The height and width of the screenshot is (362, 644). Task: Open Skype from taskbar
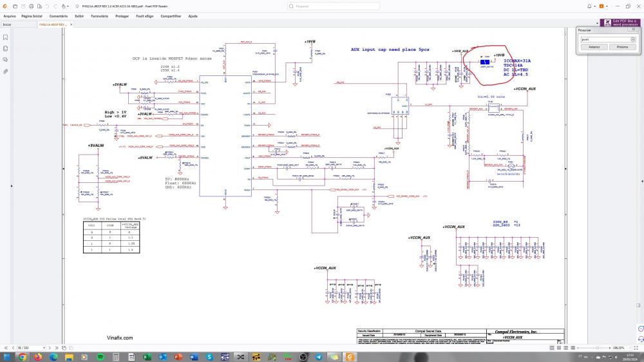click(x=209, y=357)
